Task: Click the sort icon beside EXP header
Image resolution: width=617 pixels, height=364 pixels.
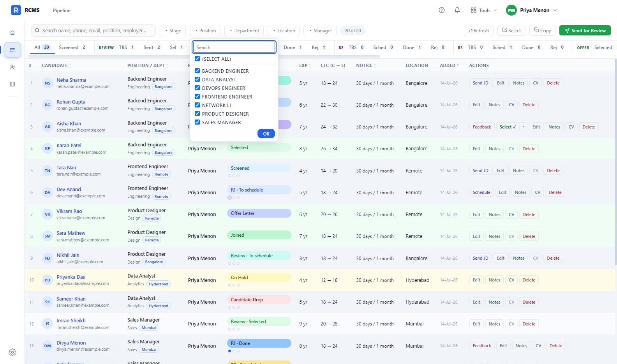Action: (x=310, y=66)
